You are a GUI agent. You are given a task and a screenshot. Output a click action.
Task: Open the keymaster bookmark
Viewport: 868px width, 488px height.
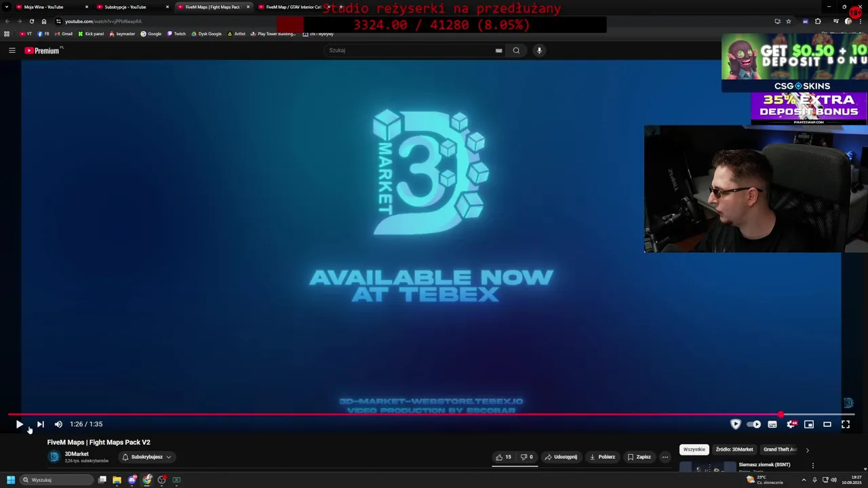(x=122, y=34)
